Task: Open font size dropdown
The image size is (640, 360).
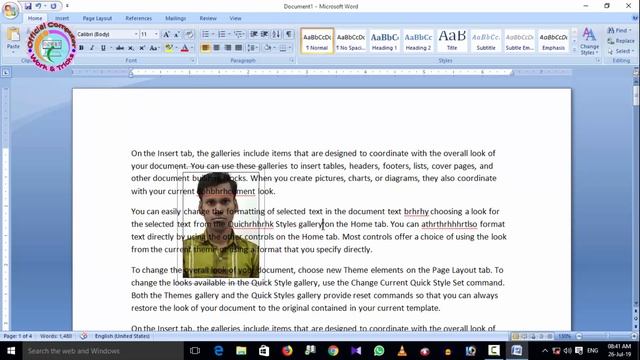Action: 156,34
